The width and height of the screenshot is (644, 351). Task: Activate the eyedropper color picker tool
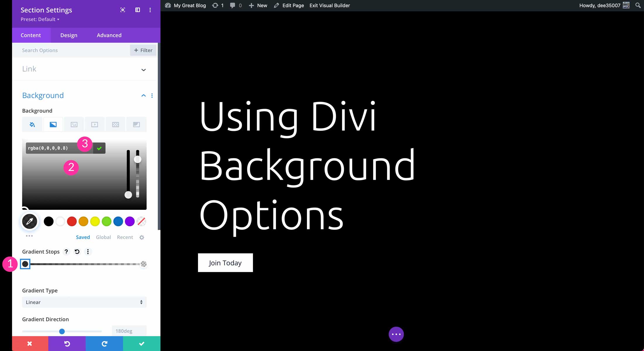29,221
